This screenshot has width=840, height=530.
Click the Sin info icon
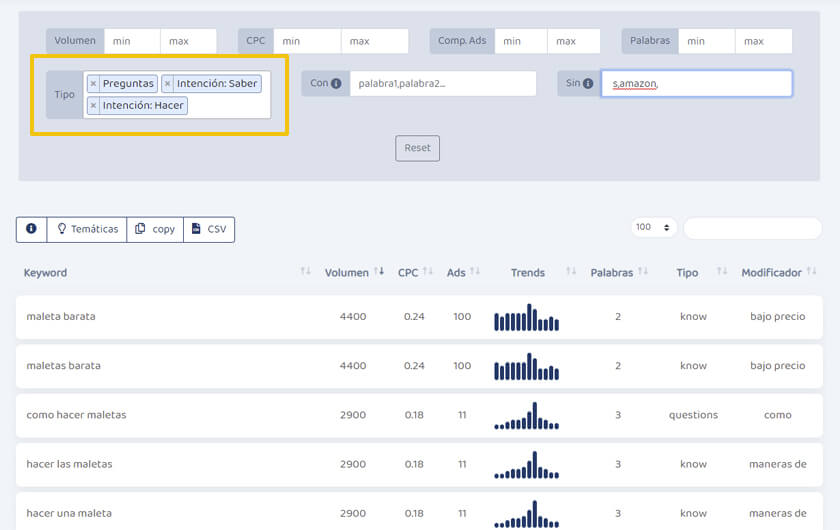588,84
